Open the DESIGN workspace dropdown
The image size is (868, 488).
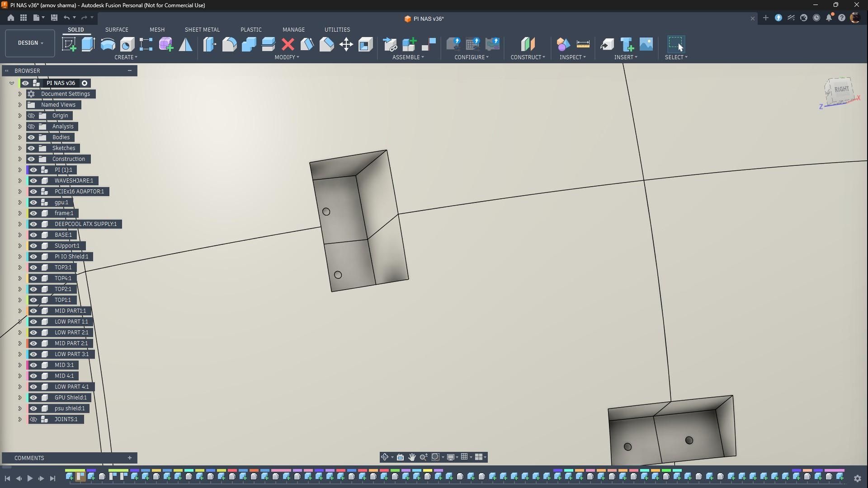coord(30,43)
